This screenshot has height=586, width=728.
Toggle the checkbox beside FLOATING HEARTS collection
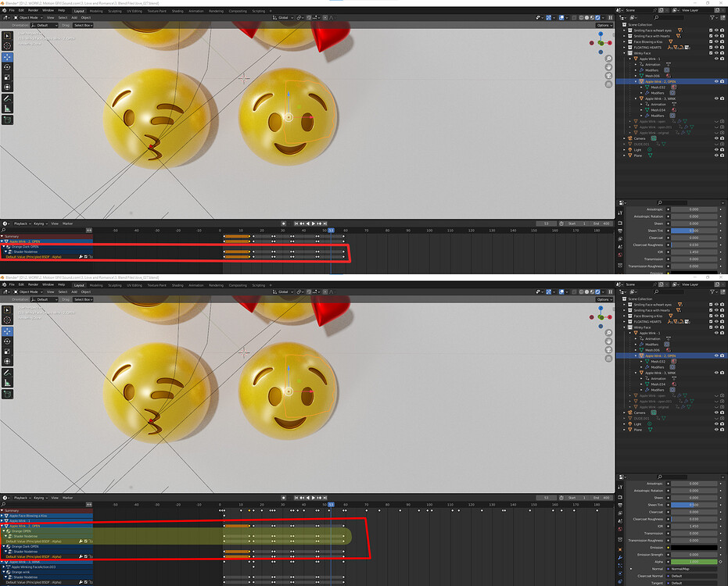tap(711, 48)
